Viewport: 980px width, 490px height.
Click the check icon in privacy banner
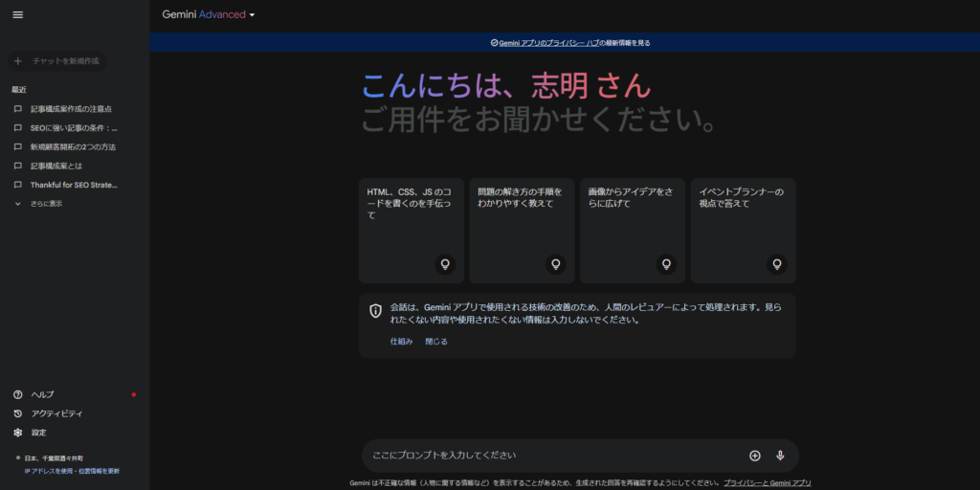tap(495, 43)
